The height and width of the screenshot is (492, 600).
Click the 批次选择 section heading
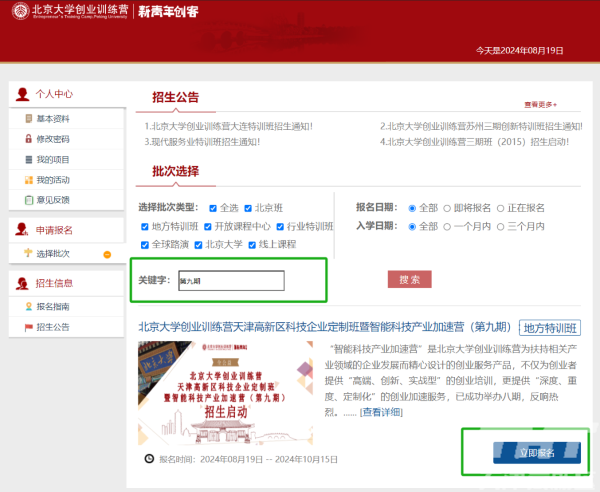click(x=176, y=171)
